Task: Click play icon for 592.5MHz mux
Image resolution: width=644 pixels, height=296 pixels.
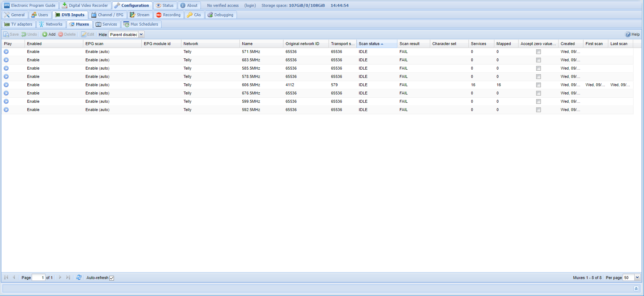Action: 6,110
